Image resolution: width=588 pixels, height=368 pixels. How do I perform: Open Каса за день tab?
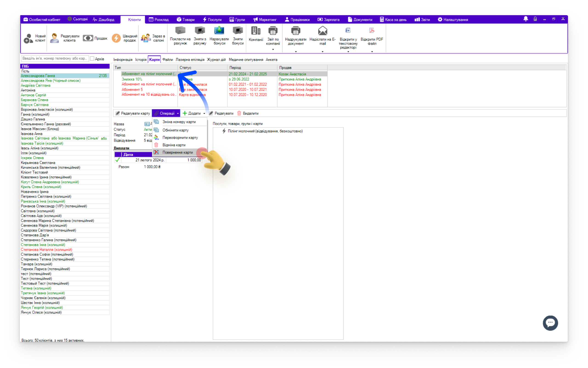point(393,20)
